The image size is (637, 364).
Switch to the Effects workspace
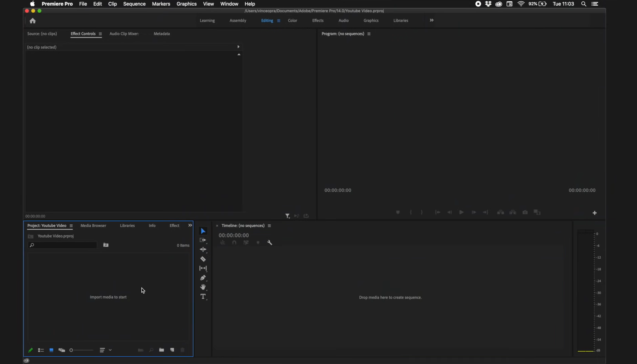tap(318, 21)
